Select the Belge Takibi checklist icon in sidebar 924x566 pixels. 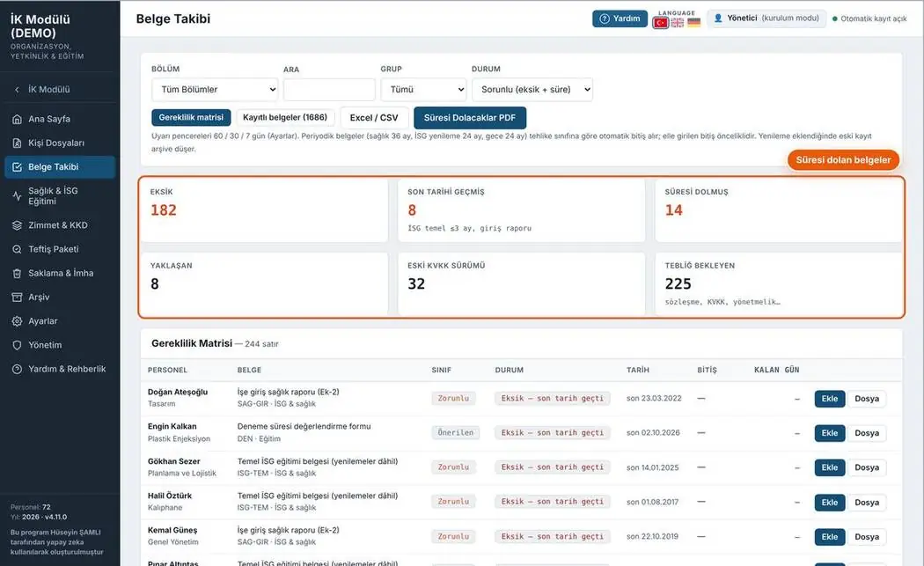[17, 167]
